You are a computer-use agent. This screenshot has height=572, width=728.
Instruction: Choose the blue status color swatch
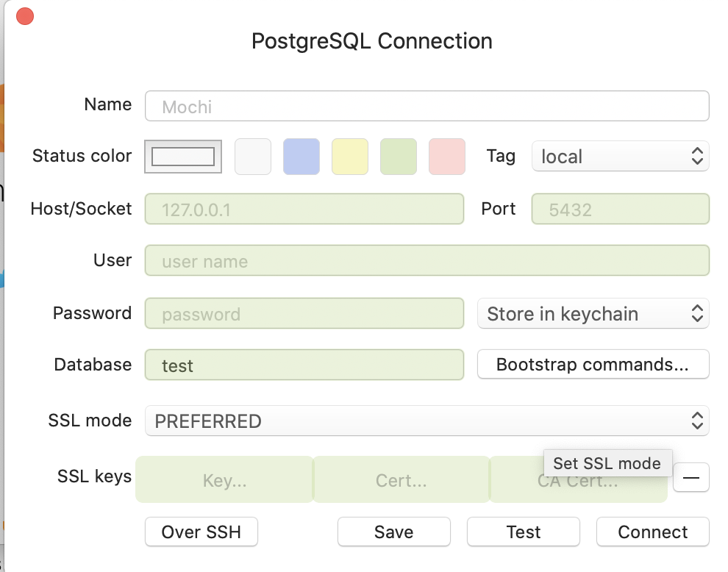pos(301,157)
